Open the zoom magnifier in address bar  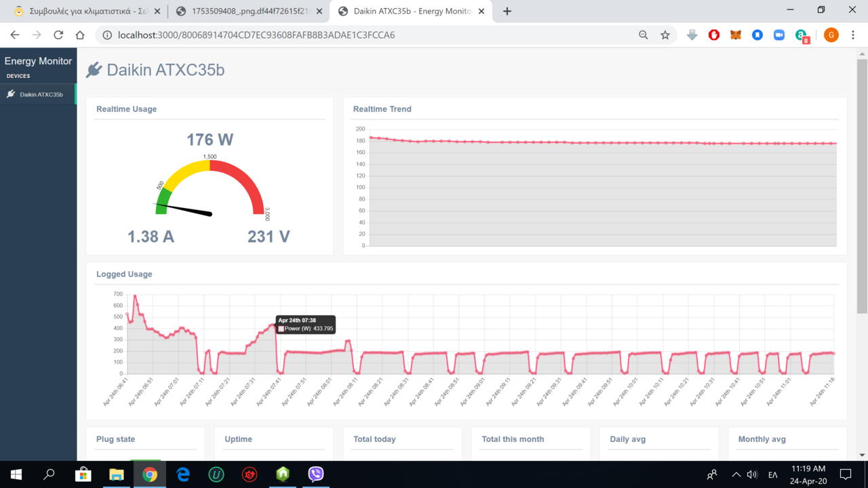coord(644,35)
